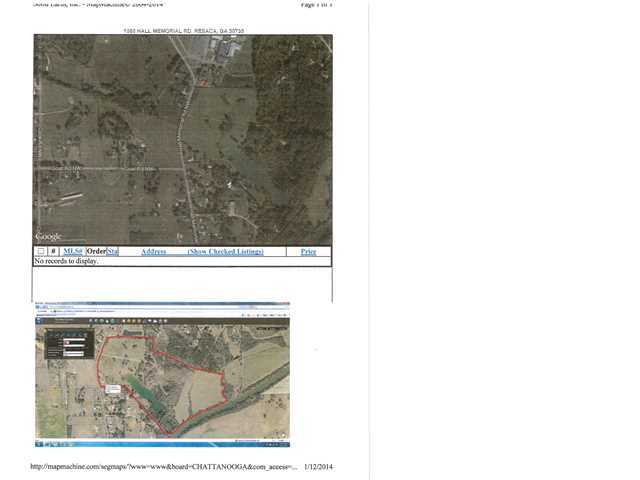Viewport: 640px width, 480px height.
Task: Click the Sta column header link
Action: (x=113, y=251)
